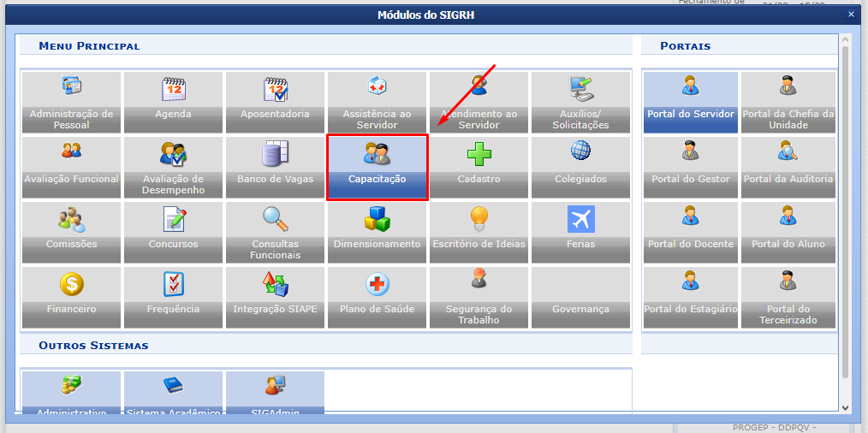Open the Concursos module
868x433 pixels.
pos(173,233)
